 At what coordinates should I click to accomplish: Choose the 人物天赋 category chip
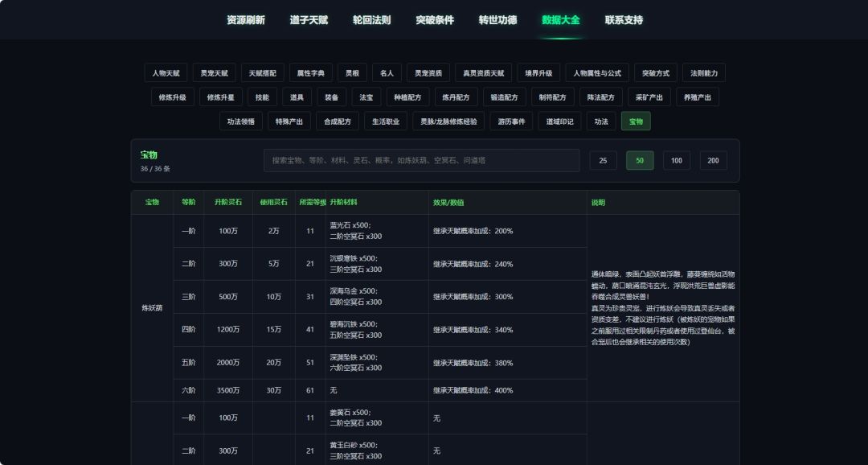[166, 72]
